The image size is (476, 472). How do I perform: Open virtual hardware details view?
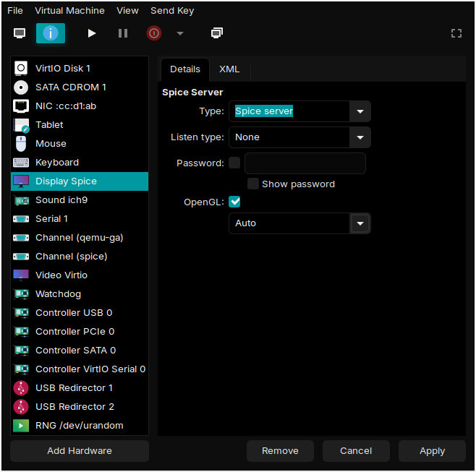pos(51,33)
